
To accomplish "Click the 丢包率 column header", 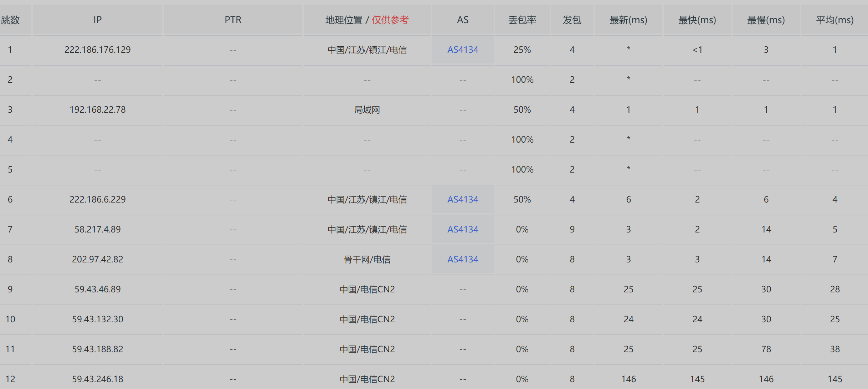I will pyautogui.click(x=522, y=20).
